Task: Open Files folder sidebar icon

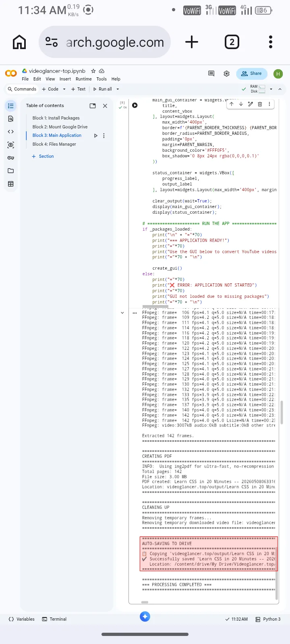Action: click(11, 171)
